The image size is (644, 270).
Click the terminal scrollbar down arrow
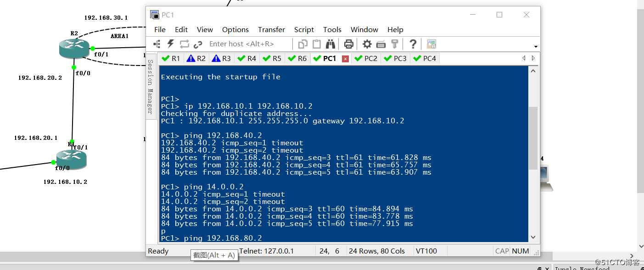pos(533,237)
